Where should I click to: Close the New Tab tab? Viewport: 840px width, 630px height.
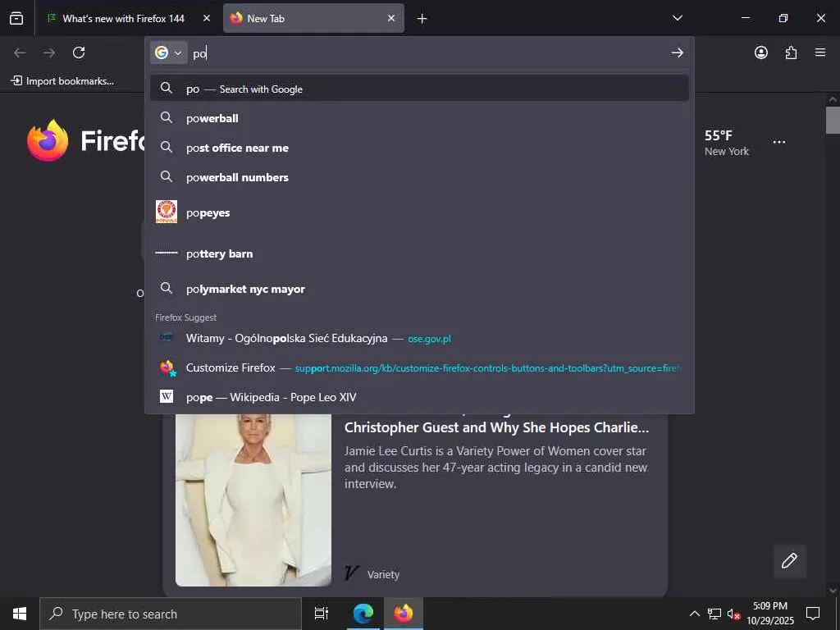pyautogui.click(x=391, y=18)
